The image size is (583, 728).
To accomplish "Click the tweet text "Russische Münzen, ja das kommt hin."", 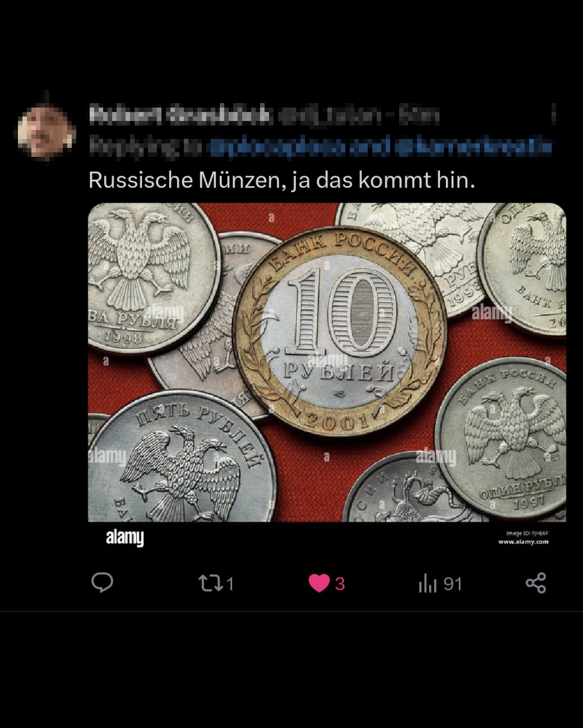I will click(x=282, y=180).
